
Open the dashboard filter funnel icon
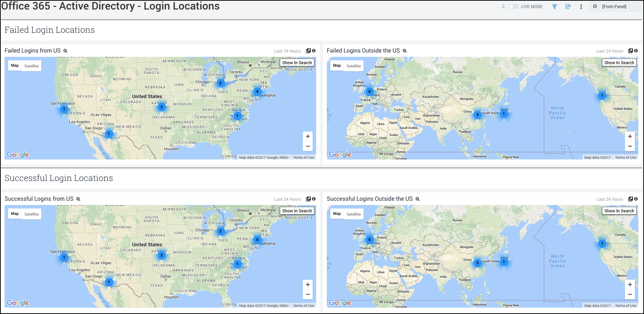[555, 7]
